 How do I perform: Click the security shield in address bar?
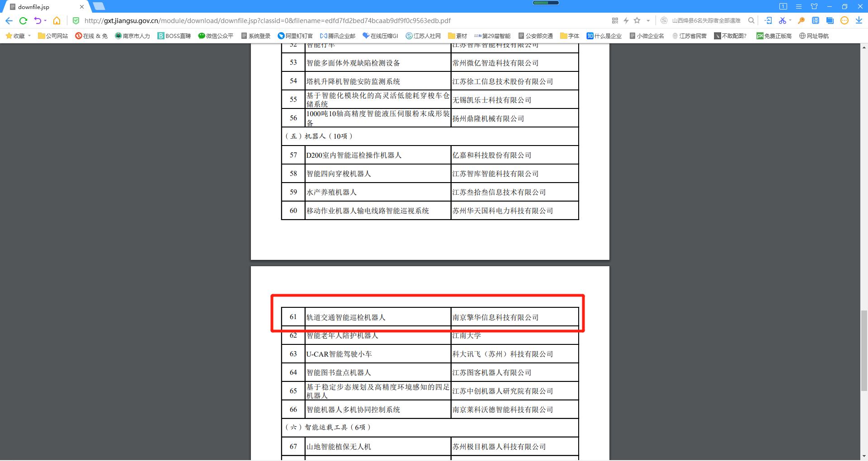75,20
